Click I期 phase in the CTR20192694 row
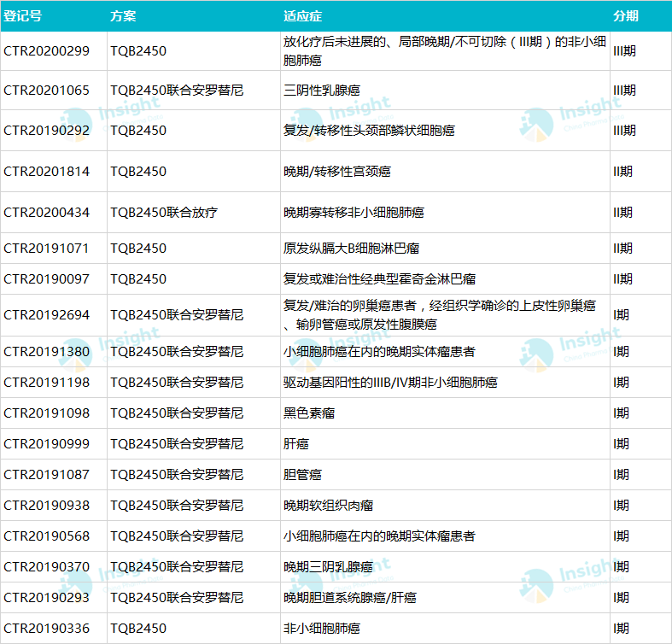The image size is (672, 644). coord(621,315)
